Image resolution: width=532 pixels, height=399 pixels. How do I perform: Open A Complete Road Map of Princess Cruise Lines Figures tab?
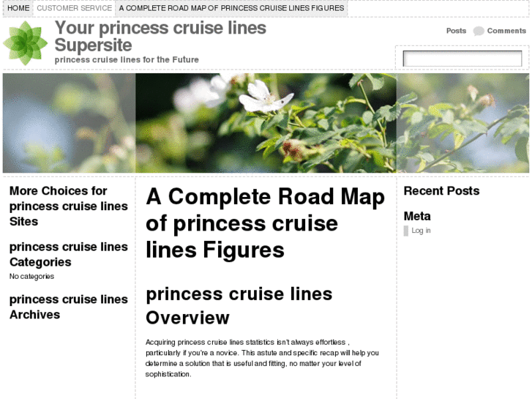click(x=231, y=8)
